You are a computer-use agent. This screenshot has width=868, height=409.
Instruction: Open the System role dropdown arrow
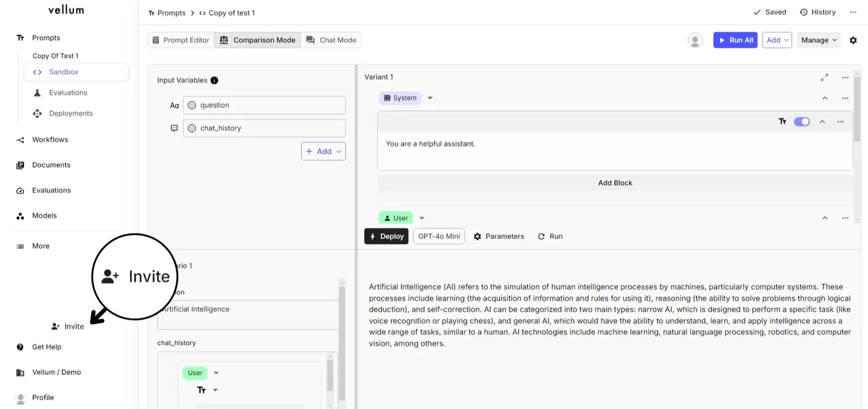pyautogui.click(x=430, y=98)
